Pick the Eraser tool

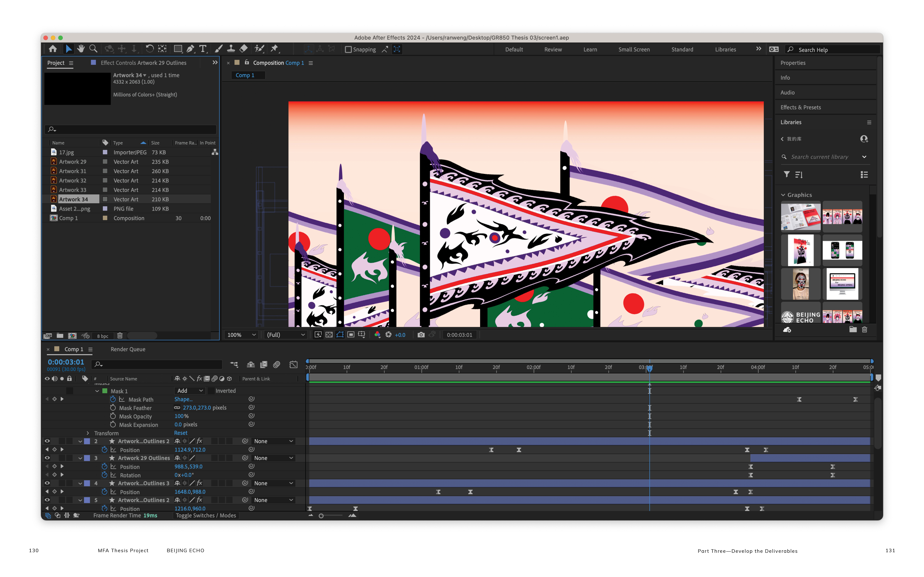pos(244,49)
